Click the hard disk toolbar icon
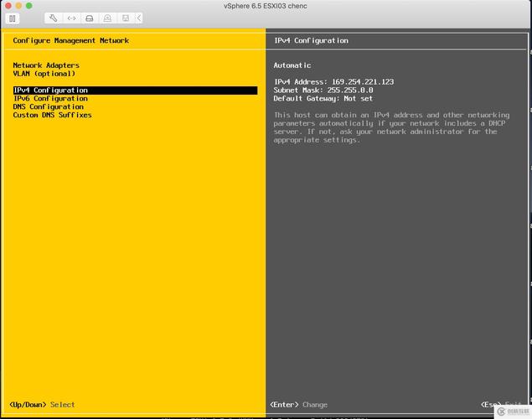Viewport: 532px width, 419px height. point(89,18)
